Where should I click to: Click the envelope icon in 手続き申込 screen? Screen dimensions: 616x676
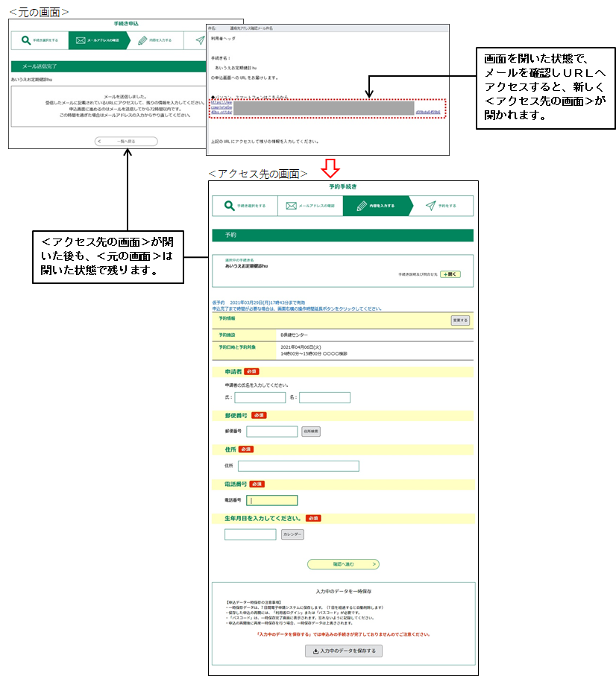point(81,40)
